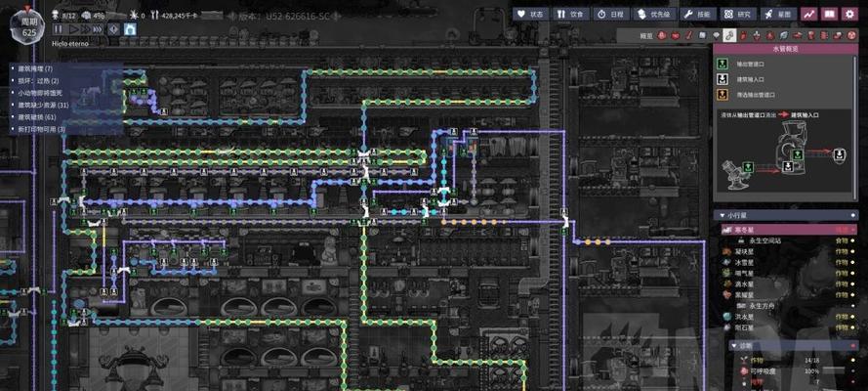Image resolution: width=868 pixels, height=391 pixels.
Task: Open the database book icon
Action: 829,15
